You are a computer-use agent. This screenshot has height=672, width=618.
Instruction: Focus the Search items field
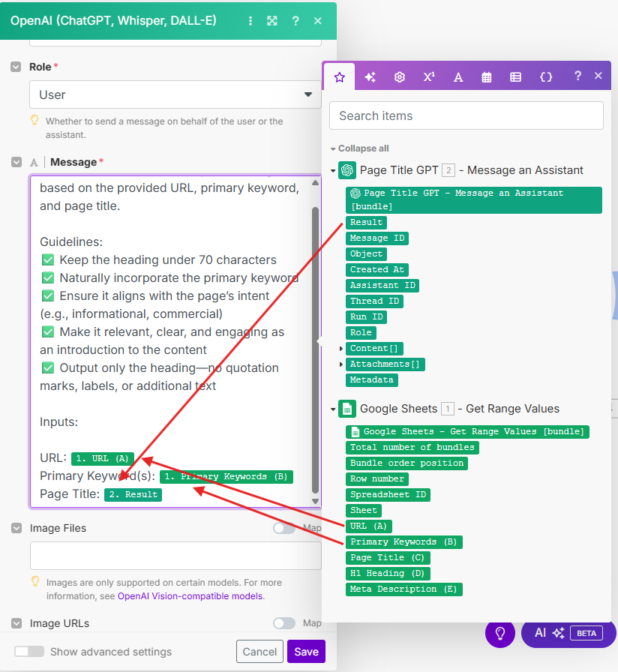click(x=466, y=115)
